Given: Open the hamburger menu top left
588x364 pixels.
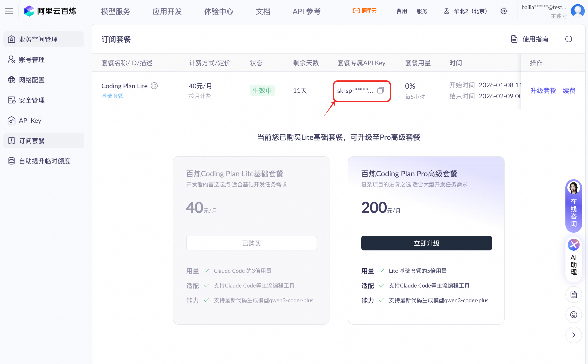Looking at the screenshot, I should [9, 11].
